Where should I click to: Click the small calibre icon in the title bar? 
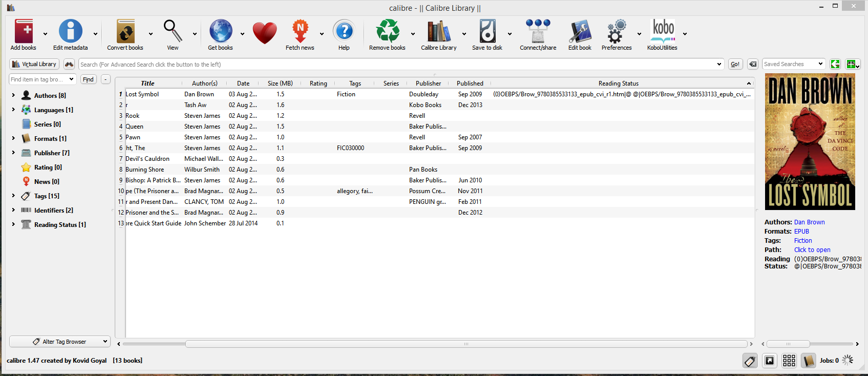tap(11, 8)
